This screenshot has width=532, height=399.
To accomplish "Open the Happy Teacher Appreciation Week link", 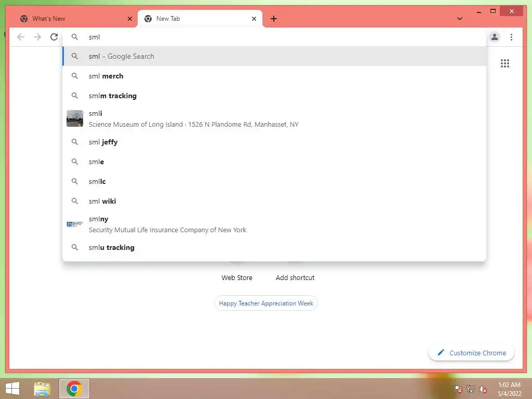I will [266, 303].
